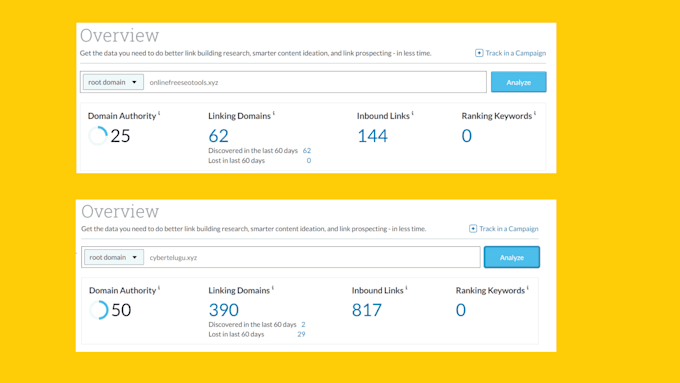This screenshot has width=680, height=383.
Task: Click the Domain Authority score 50
Action: (121, 310)
